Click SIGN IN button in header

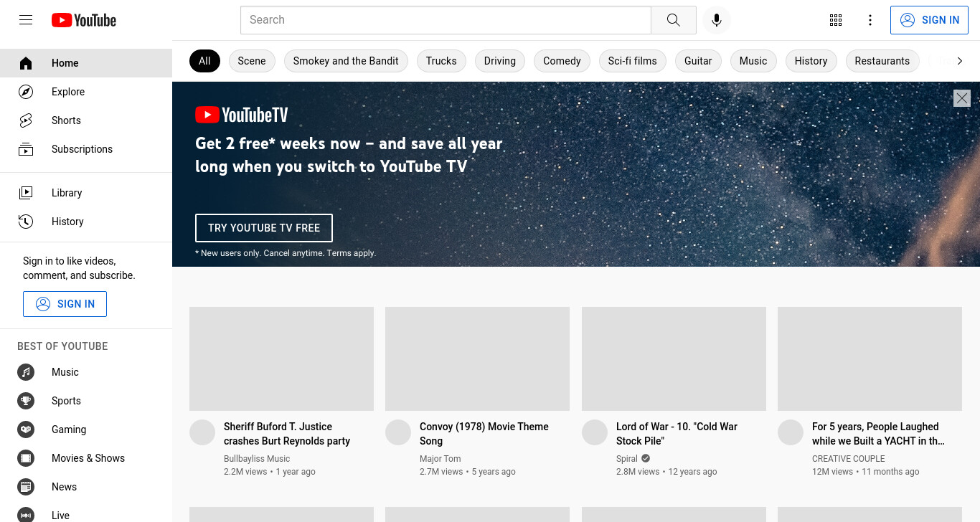(929, 20)
